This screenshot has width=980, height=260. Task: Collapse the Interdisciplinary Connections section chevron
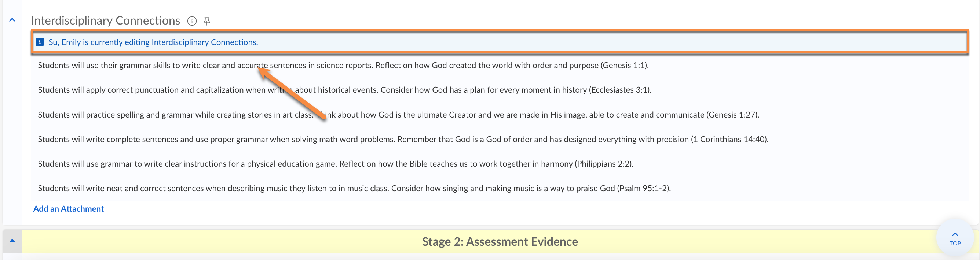click(12, 20)
